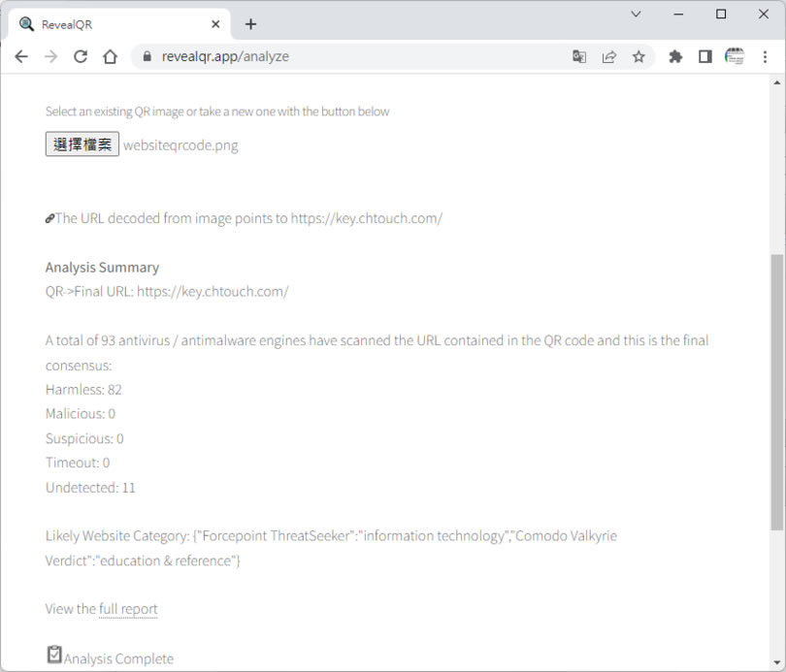Share this page using the share icon
This screenshot has width=786, height=672.
coord(609,56)
